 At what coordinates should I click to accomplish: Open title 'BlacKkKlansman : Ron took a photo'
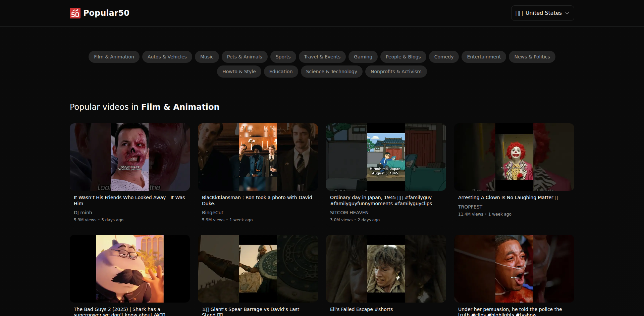tap(257, 200)
